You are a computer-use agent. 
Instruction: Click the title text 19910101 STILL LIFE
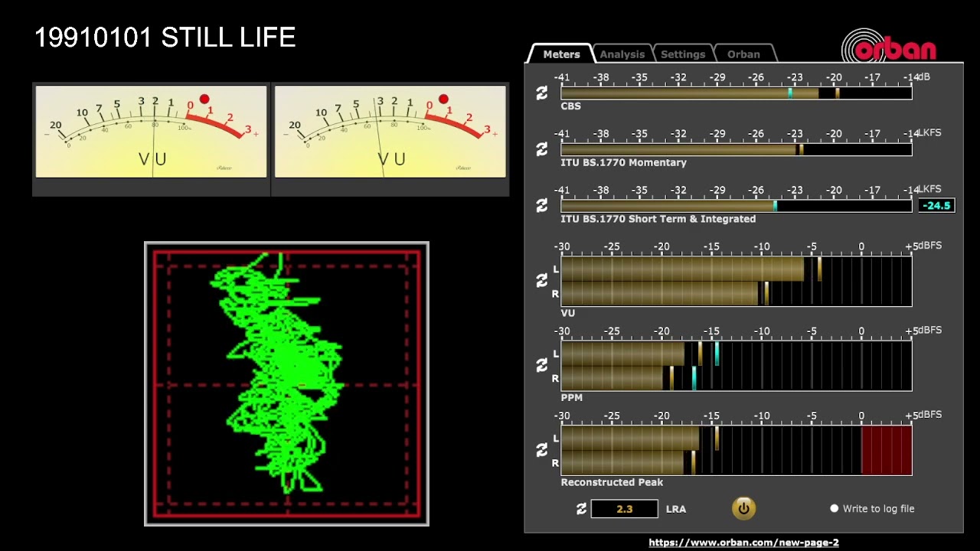(x=165, y=37)
